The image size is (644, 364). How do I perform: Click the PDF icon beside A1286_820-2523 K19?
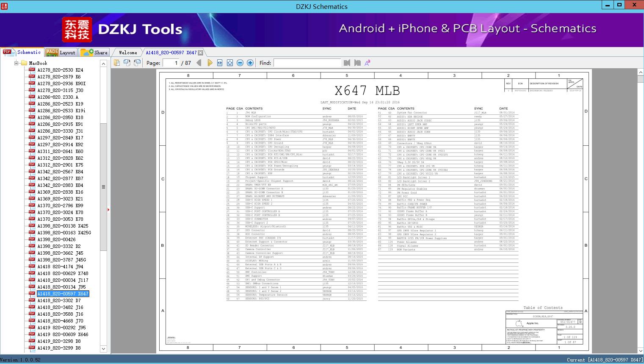click(x=32, y=104)
